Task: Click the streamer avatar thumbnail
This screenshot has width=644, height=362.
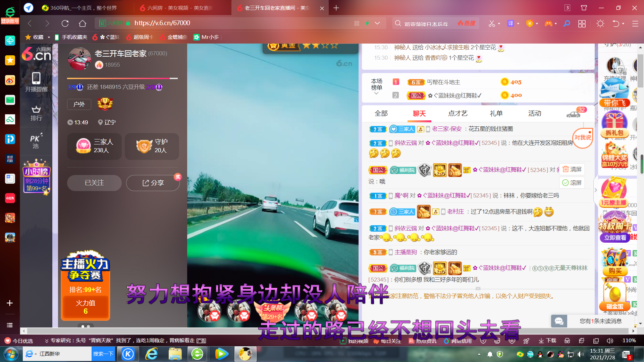Action: point(79,59)
